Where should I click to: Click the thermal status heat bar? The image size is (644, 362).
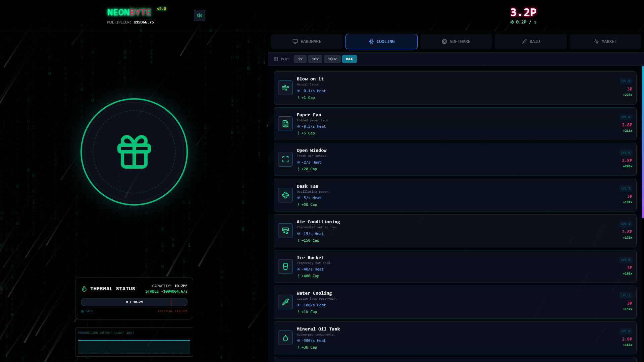[134, 302]
